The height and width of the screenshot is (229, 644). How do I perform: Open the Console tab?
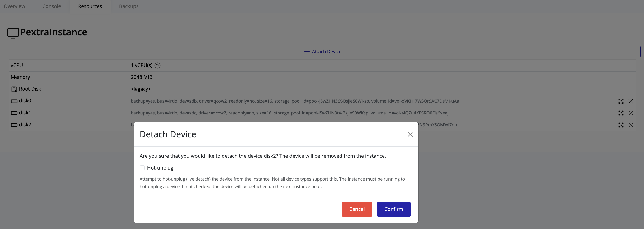51,6
